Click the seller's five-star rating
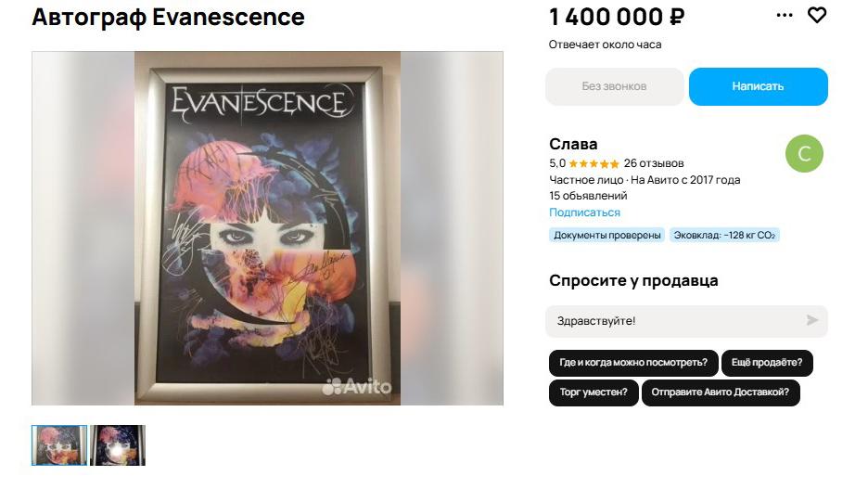Viewport: 868px width, 489px height. [594, 163]
